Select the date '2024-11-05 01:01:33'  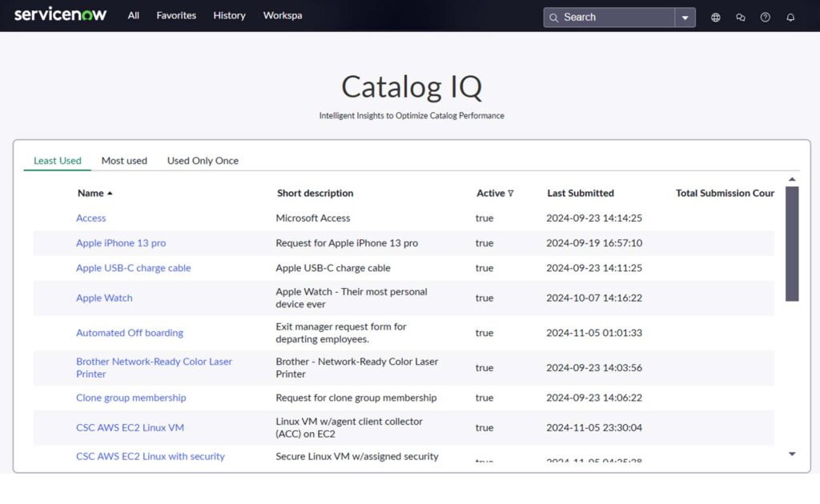tap(594, 333)
